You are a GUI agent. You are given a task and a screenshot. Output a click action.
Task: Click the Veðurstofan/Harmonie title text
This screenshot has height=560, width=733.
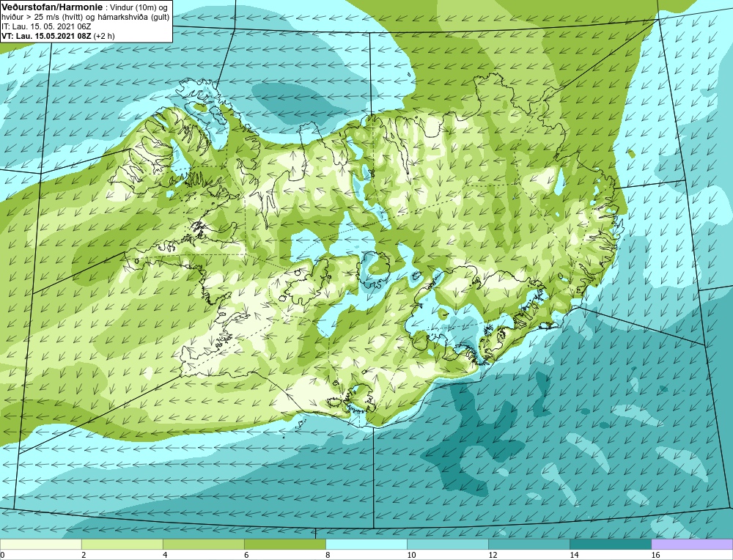tap(51, 7)
